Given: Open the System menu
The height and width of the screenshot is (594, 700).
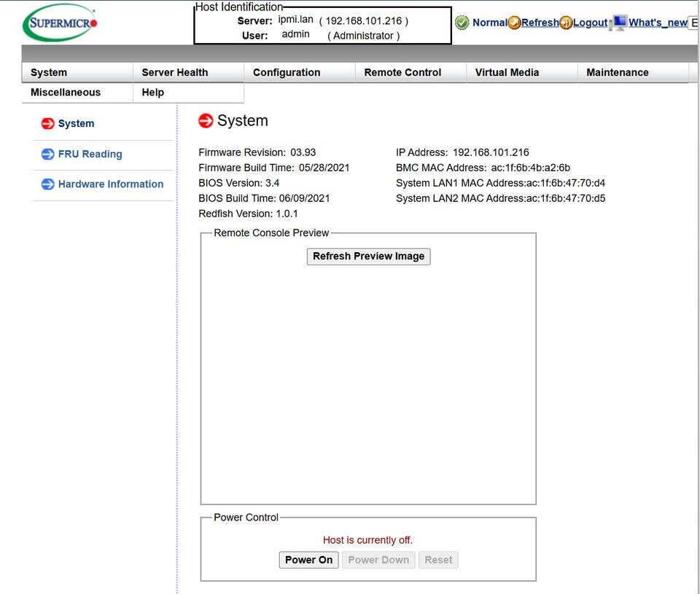Looking at the screenshot, I should coord(77,72).
